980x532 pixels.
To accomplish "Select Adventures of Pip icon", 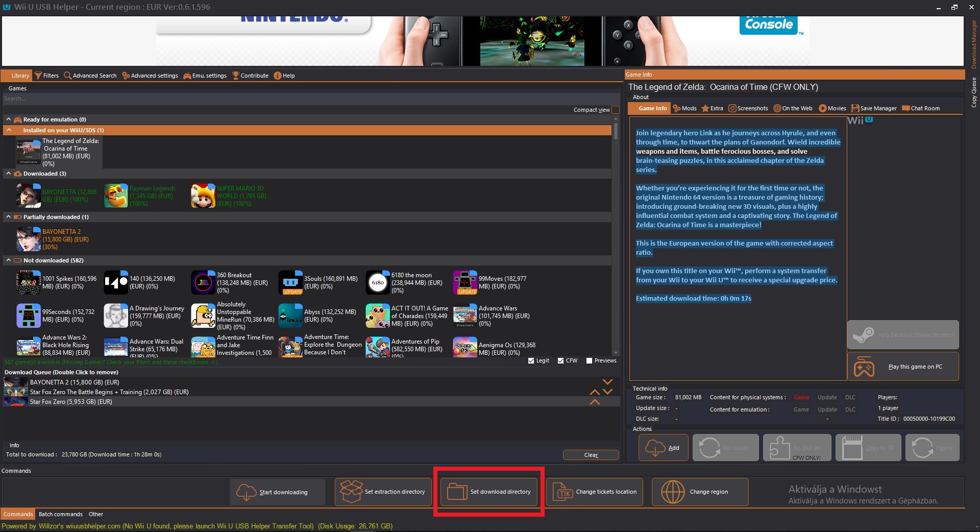I will click(x=378, y=347).
